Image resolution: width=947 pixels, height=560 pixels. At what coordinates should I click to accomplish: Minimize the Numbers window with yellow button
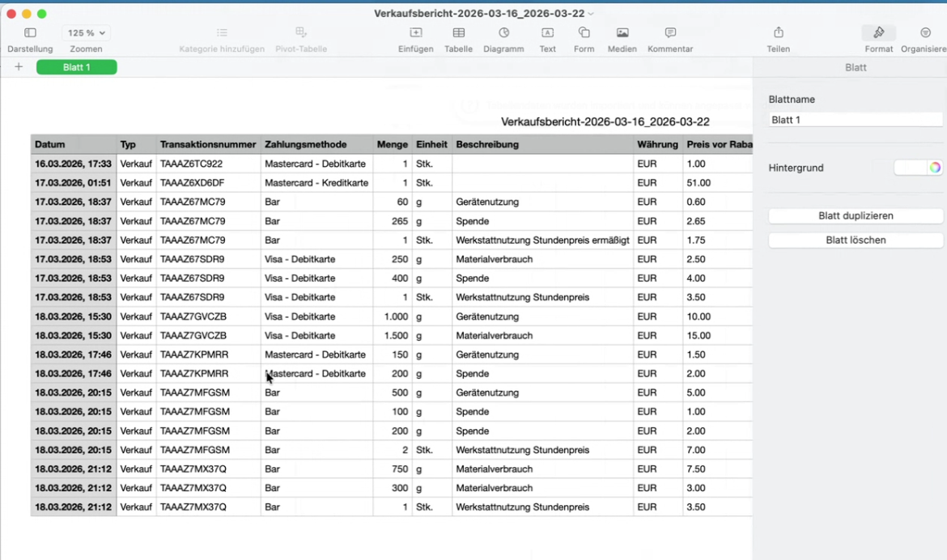click(x=27, y=14)
